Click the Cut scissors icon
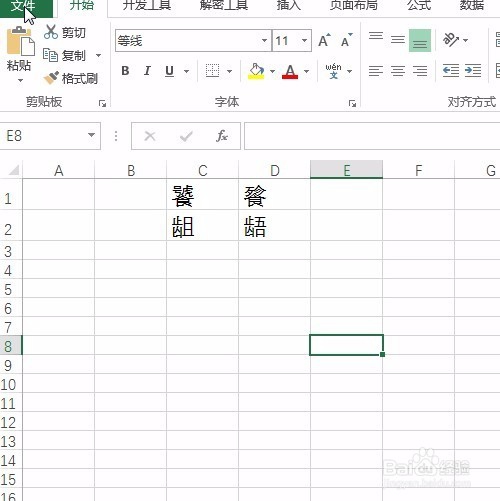The height and width of the screenshot is (501, 500). tap(51, 32)
